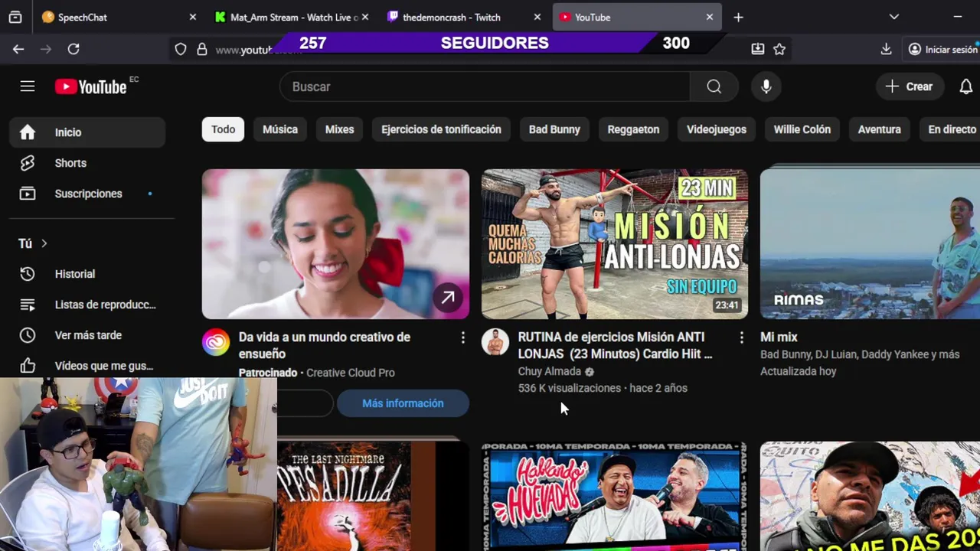Open Suscripciones in the sidebar
The image size is (980, 551).
87,194
